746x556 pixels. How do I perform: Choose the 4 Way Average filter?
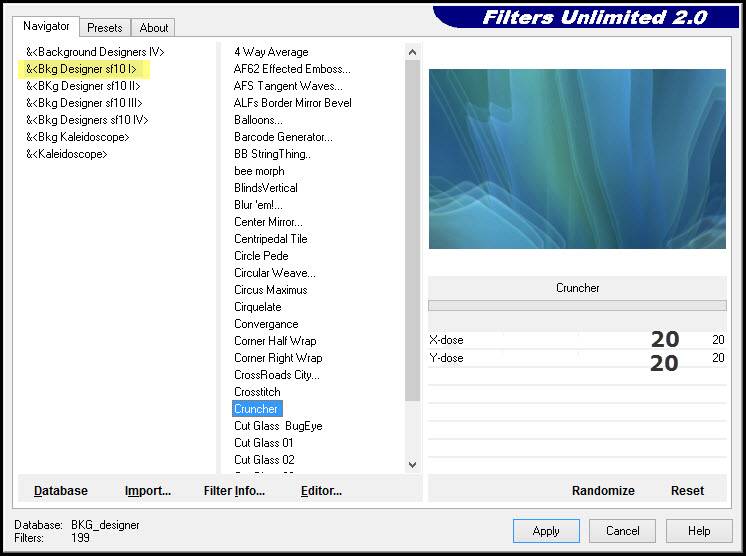pos(271,52)
